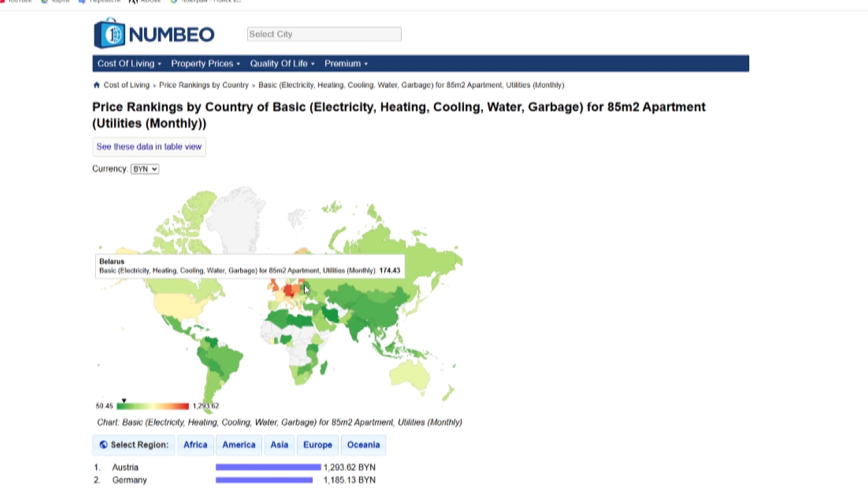Open the Cost Of Living menu
This screenshot has width=868, height=488.
(129, 64)
